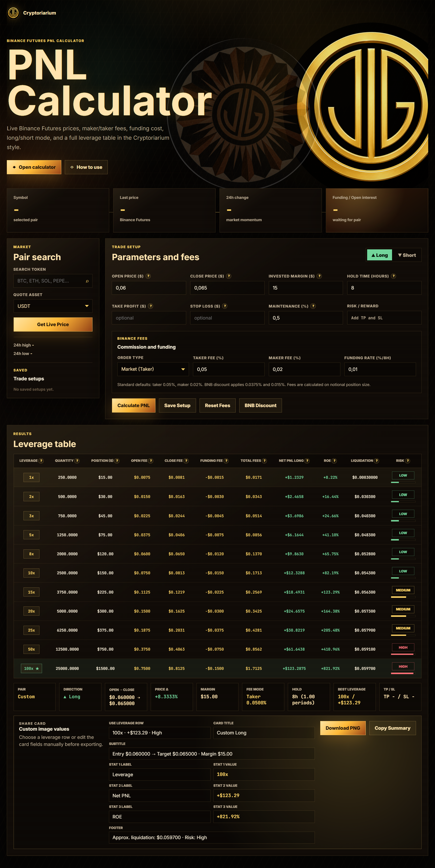Image resolution: width=435 pixels, height=868 pixels.
Task: Open help icon next to Take Profit
Action: [x=151, y=306]
